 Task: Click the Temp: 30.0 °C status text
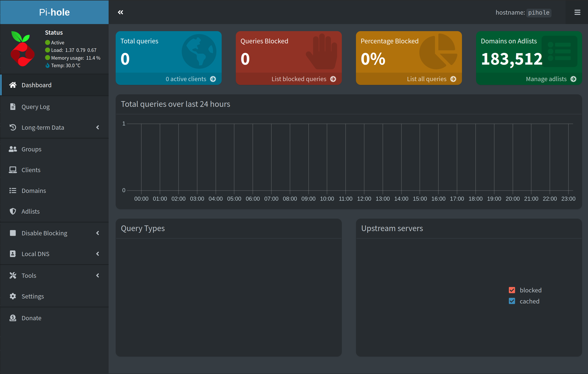(66, 66)
